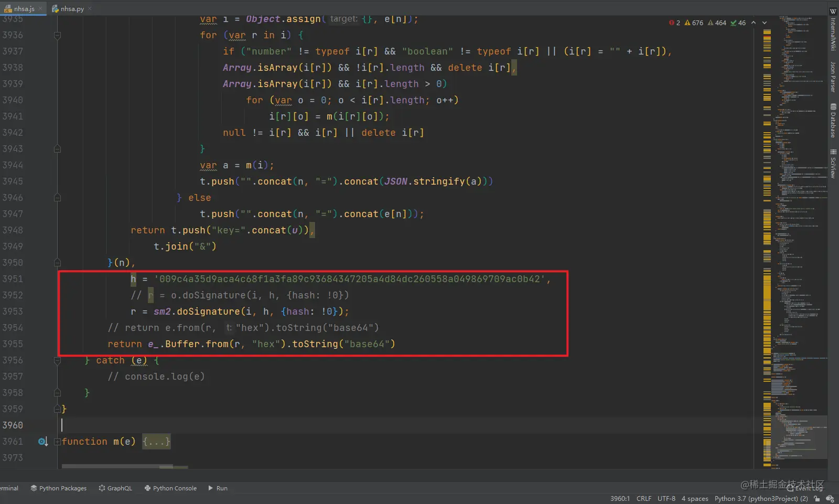The image size is (839, 504).
Task: Open the Json Parser side panel
Action: 833,77
